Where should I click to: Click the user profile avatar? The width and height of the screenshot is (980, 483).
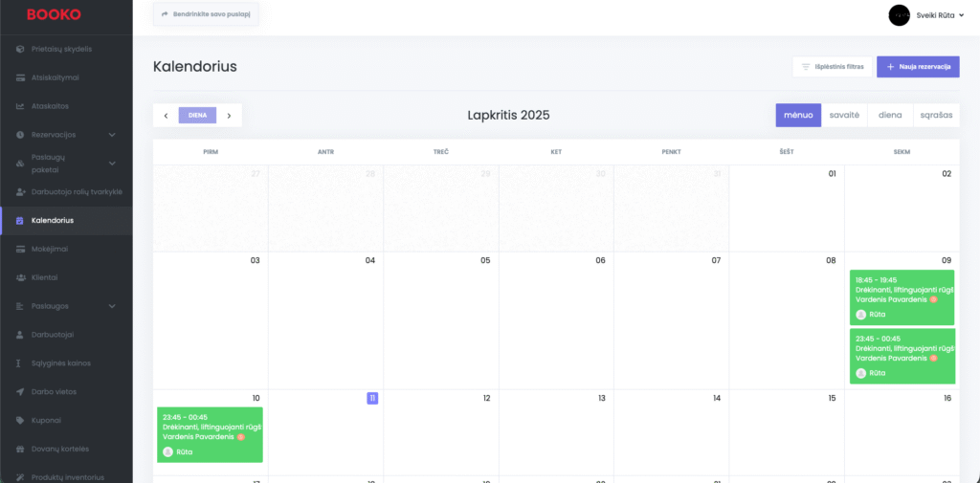coord(899,14)
